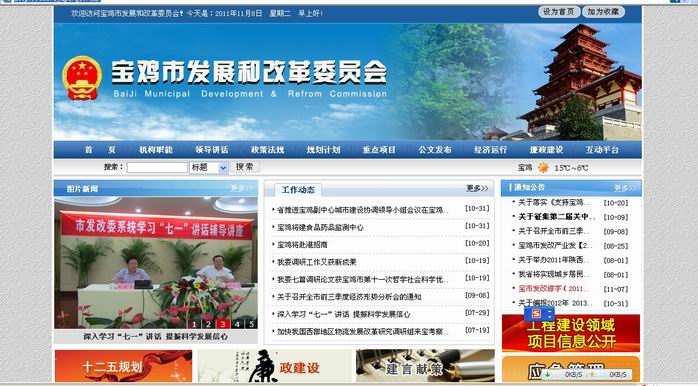Viewport: 698px width, 386px height.
Task: Click the sun weather icon beside 宝鸡
Action: coord(543,168)
